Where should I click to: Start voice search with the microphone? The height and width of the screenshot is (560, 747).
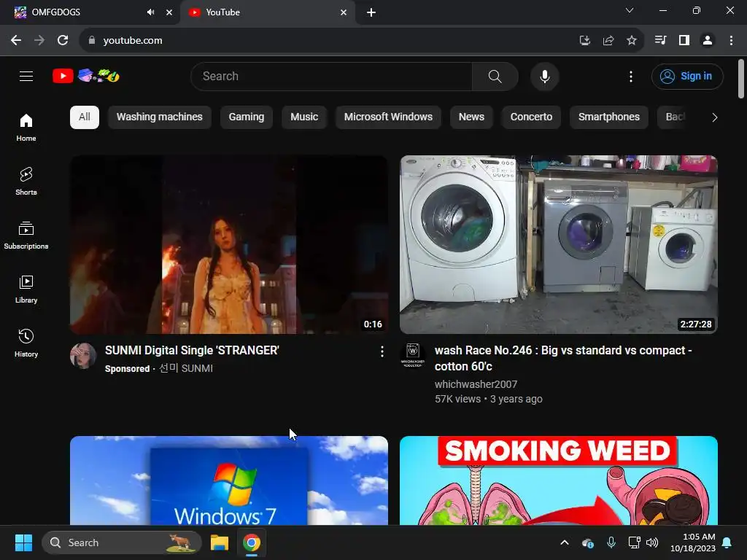point(544,76)
